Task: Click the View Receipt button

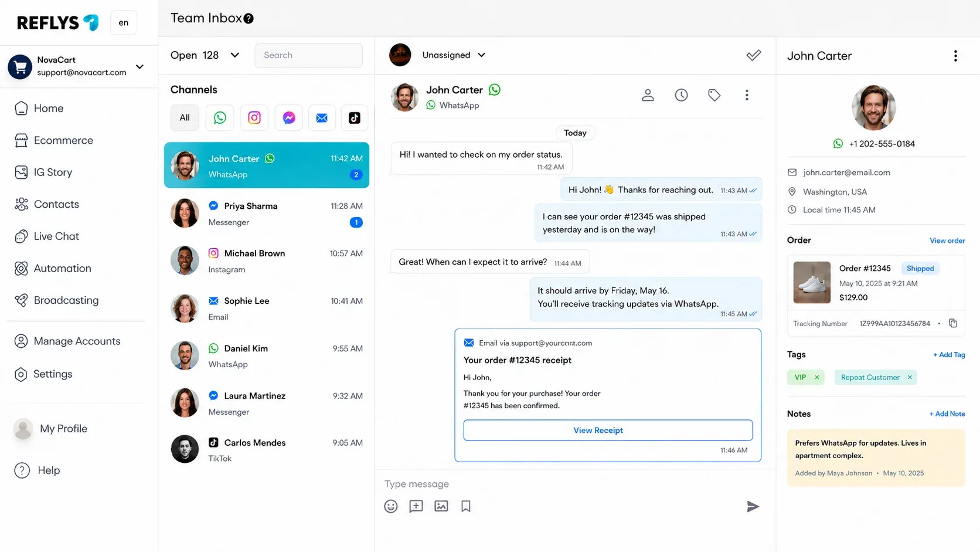Action: click(x=608, y=431)
